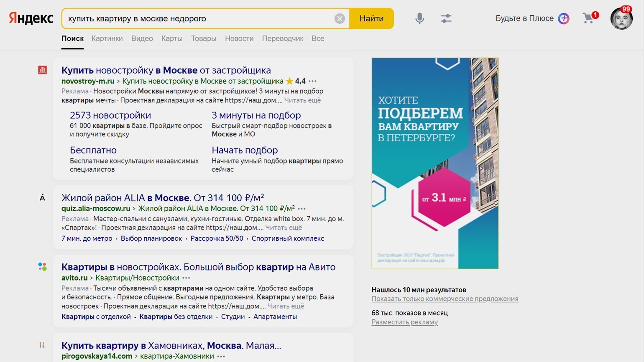Open search settings sliders icon
This screenshot has width=644, height=362.
446,18
